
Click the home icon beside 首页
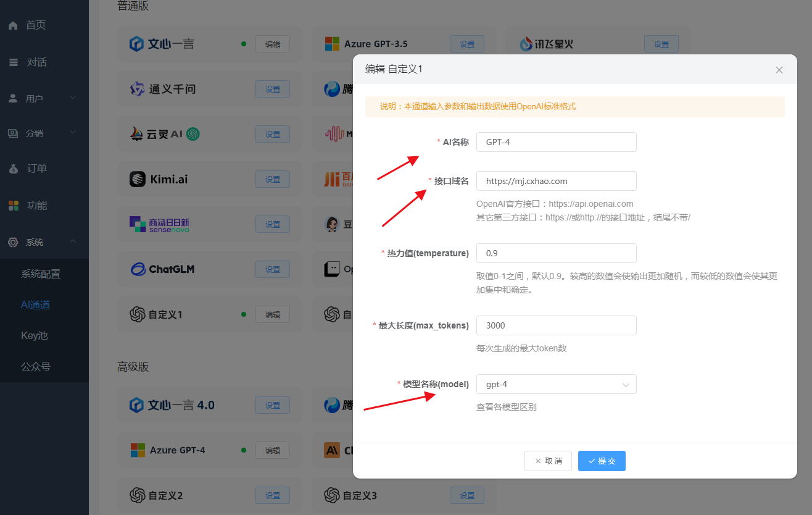13,25
